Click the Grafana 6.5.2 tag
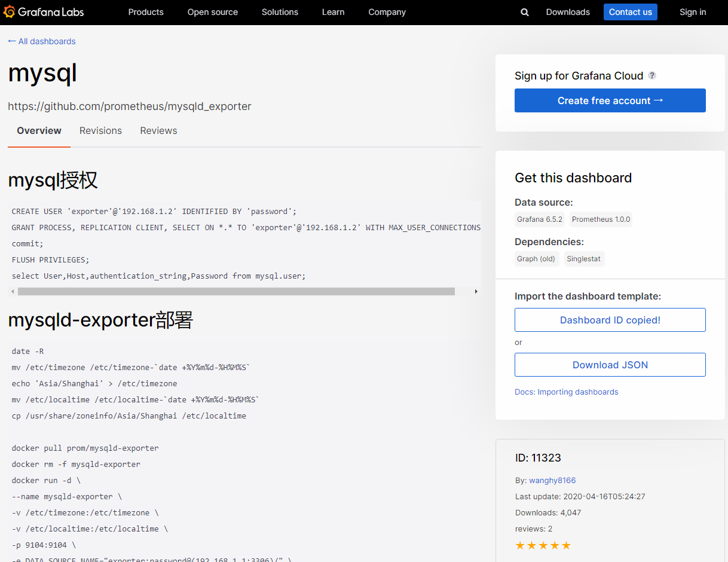The width and height of the screenshot is (728, 562). coord(540,219)
